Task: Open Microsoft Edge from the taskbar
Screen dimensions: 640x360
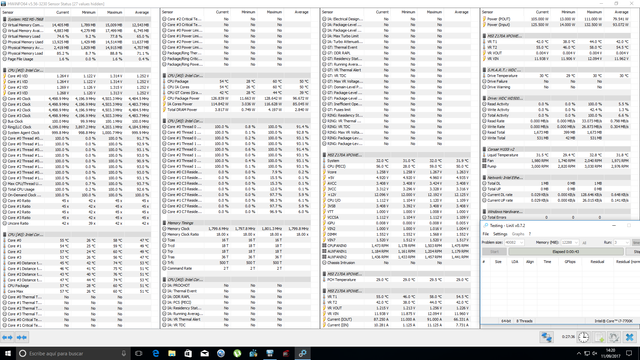Action: pyautogui.click(x=156, y=353)
